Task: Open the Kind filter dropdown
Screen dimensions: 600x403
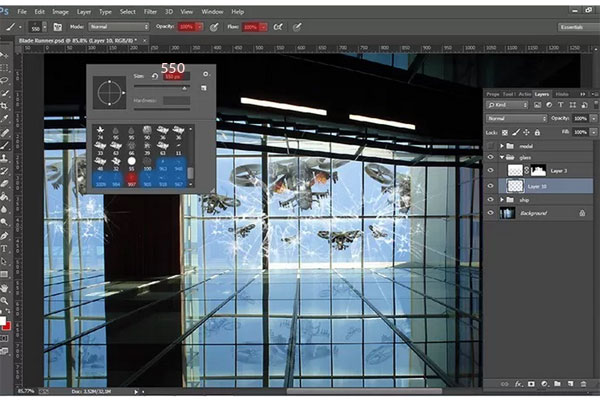Action: tap(507, 105)
